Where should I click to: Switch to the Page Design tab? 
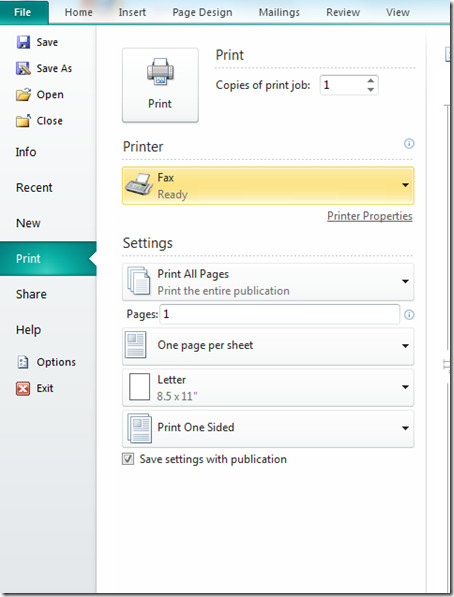point(202,13)
